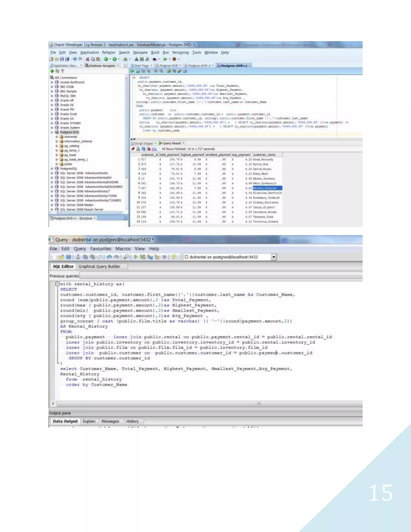
Task: Select the SQL Server 2008 Master connection
Action: [76, 205]
